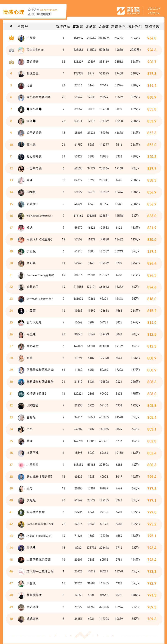
Task: Click the 新榜 logo icon in header
Action: click(x=121, y=11)
